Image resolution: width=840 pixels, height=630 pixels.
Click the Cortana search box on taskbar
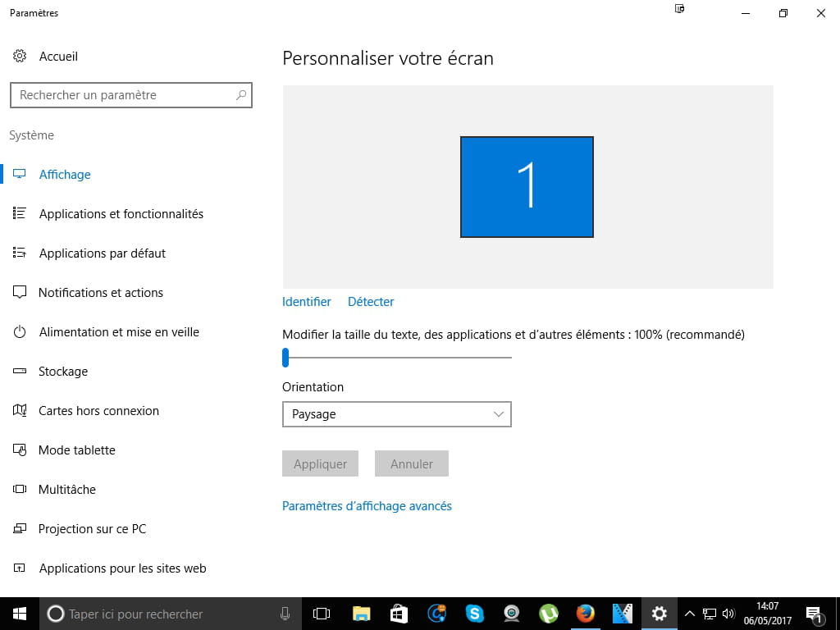tap(169, 614)
